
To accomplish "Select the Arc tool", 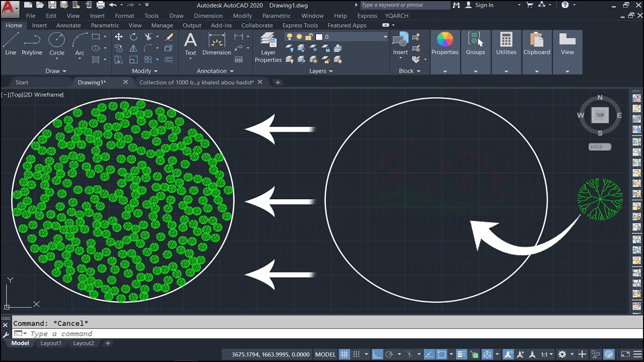I will [x=79, y=44].
